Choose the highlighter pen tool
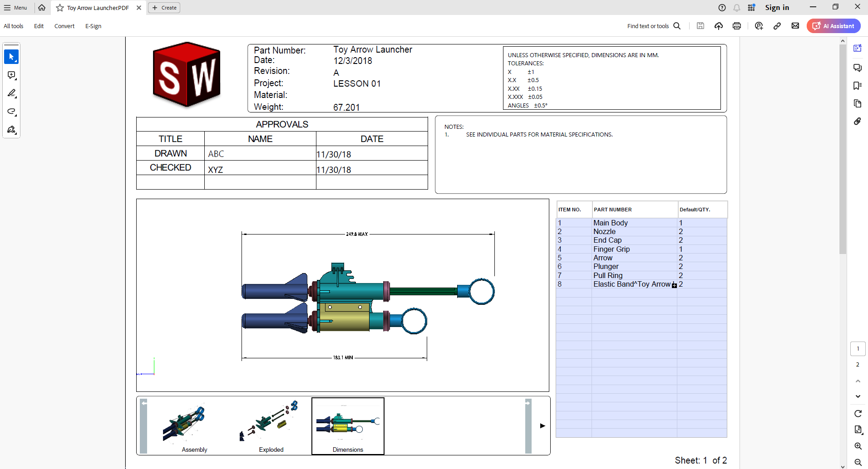Screen dimensions: 868x469 [11, 93]
